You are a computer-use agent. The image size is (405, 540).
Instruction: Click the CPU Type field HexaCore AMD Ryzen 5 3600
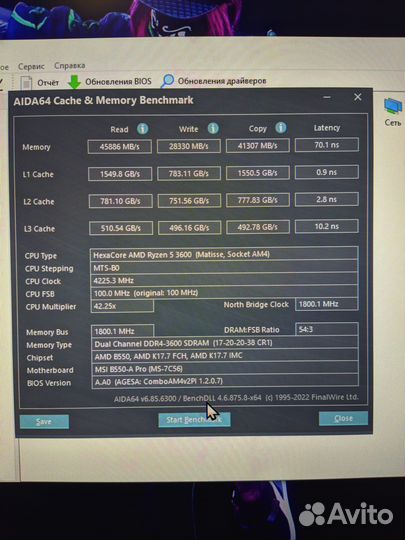click(x=224, y=254)
